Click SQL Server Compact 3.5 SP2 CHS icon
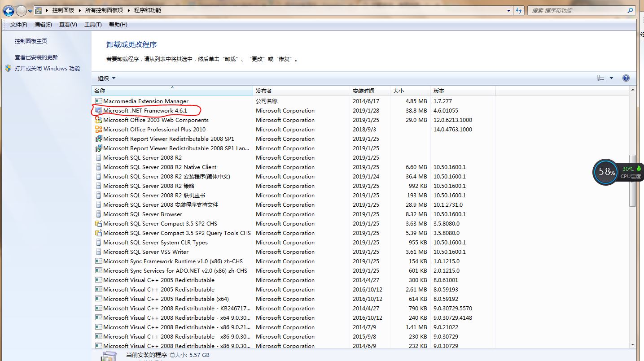The width and height of the screenshot is (644, 361). point(99,224)
